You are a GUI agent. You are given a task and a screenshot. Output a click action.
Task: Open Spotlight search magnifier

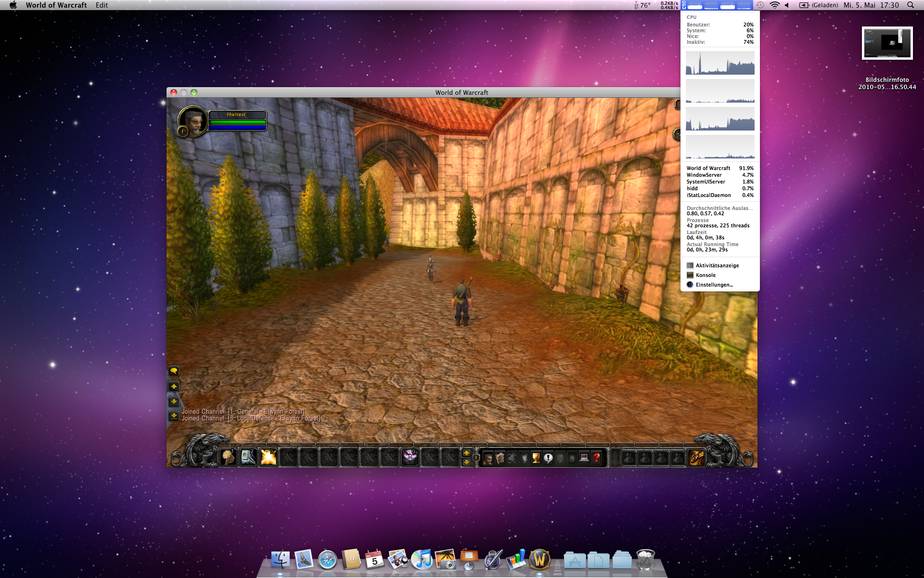click(911, 5)
